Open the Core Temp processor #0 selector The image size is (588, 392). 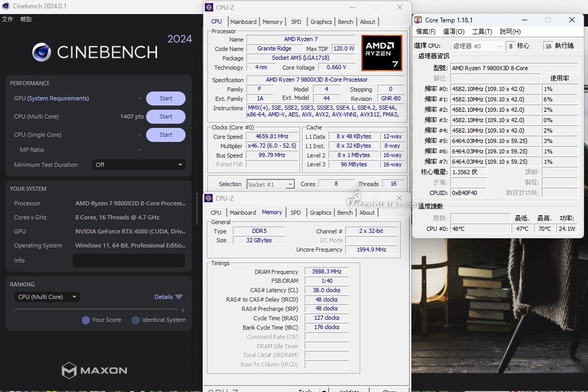point(477,46)
